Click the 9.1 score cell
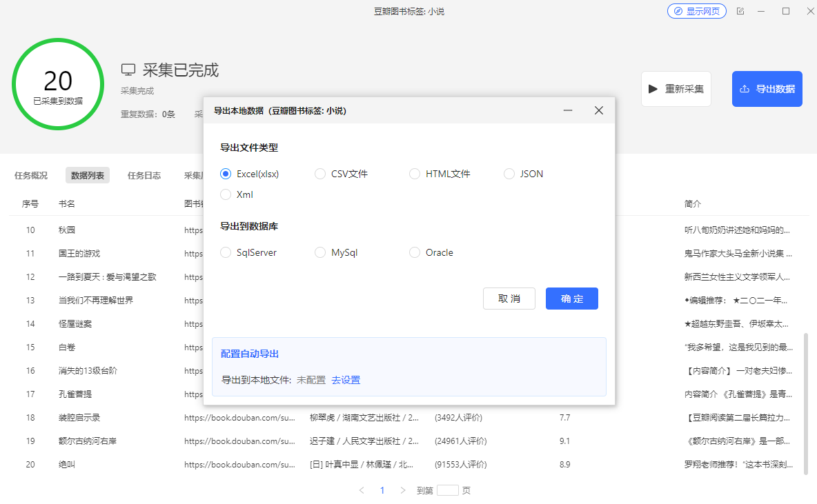The image size is (817, 504). coord(565,441)
